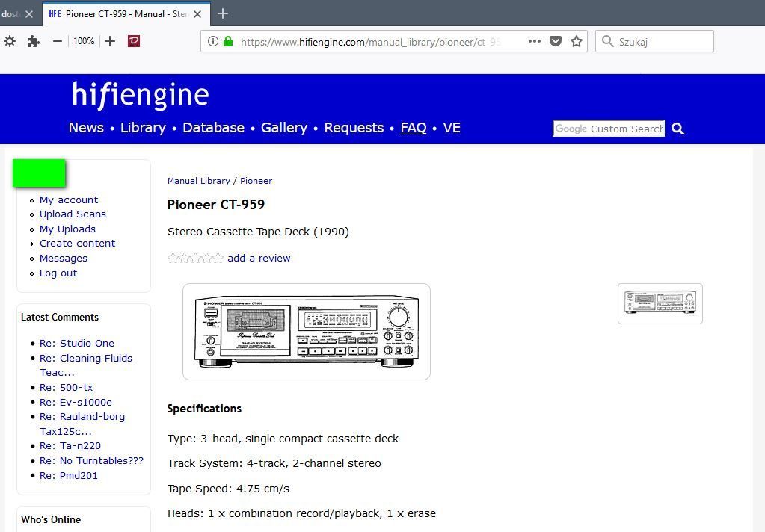
Task: Open comment Re: Ev-s1000e
Action: tap(76, 402)
